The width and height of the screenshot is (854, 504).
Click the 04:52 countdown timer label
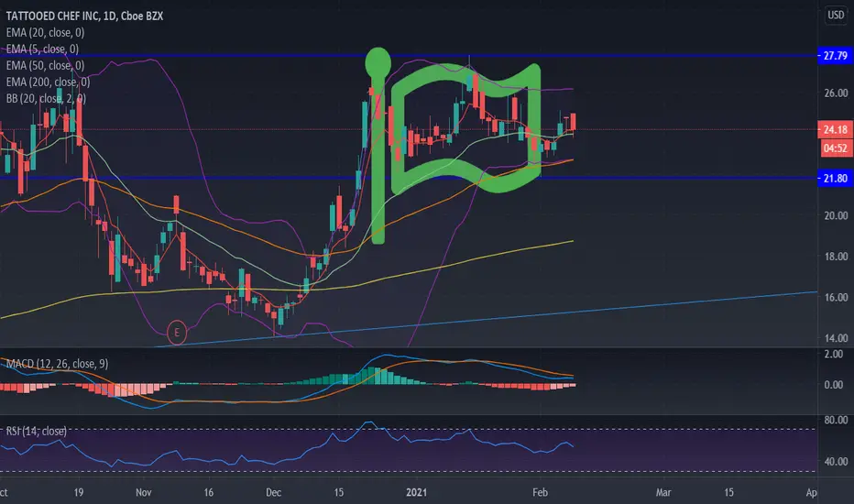click(x=835, y=148)
